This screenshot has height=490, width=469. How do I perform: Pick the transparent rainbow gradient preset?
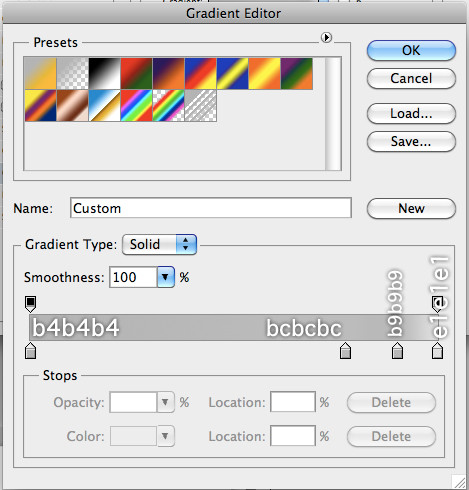coord(168,105)
